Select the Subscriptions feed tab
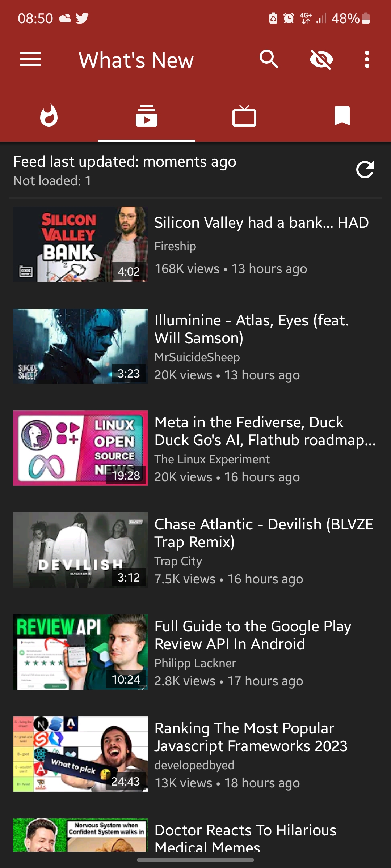 pos(147,116)
